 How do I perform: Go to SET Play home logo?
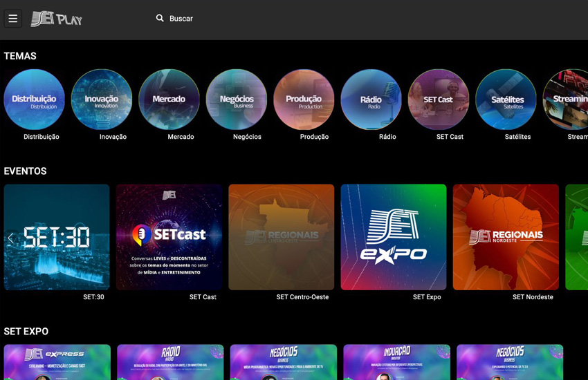(56, 19)
